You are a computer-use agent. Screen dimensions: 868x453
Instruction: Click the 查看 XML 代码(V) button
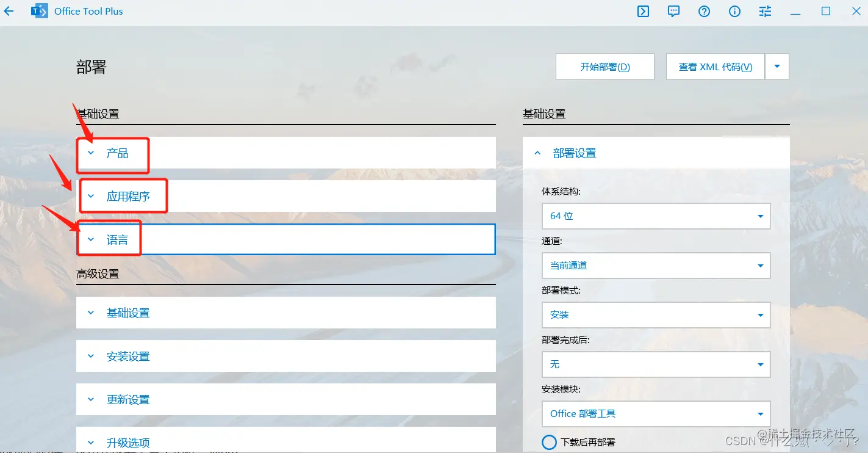click(x=714, y=66)
